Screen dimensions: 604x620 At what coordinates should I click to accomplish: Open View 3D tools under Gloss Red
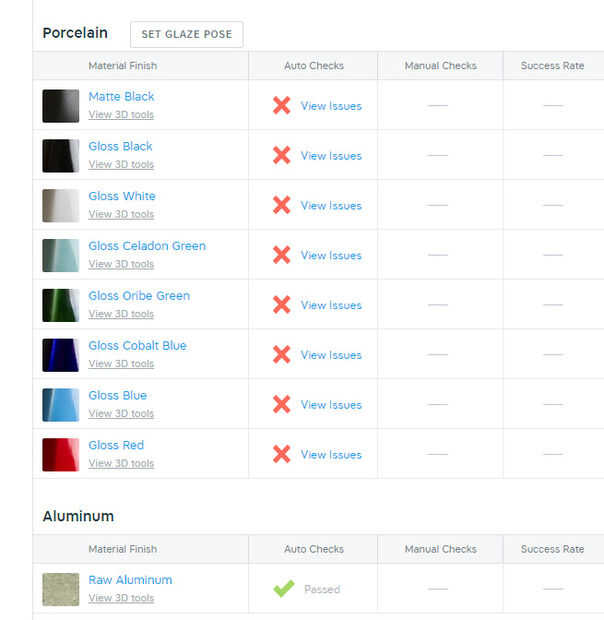(x=121, y=464)
